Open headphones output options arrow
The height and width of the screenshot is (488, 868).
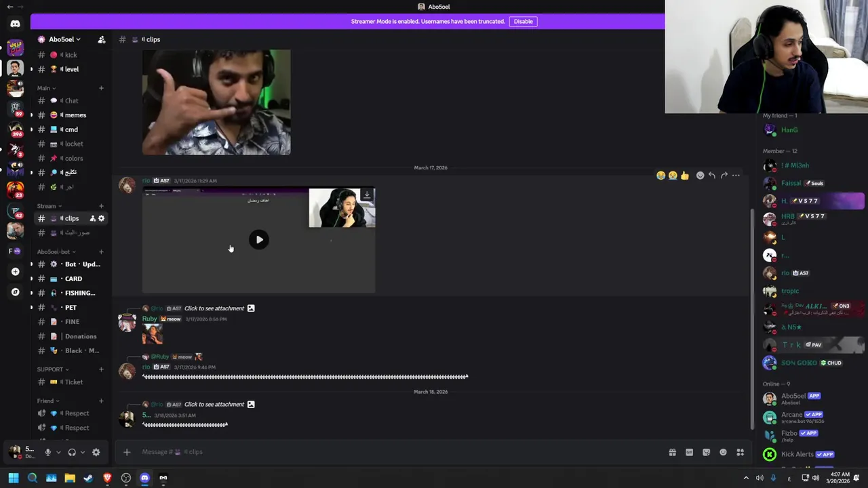click(83, 452)
